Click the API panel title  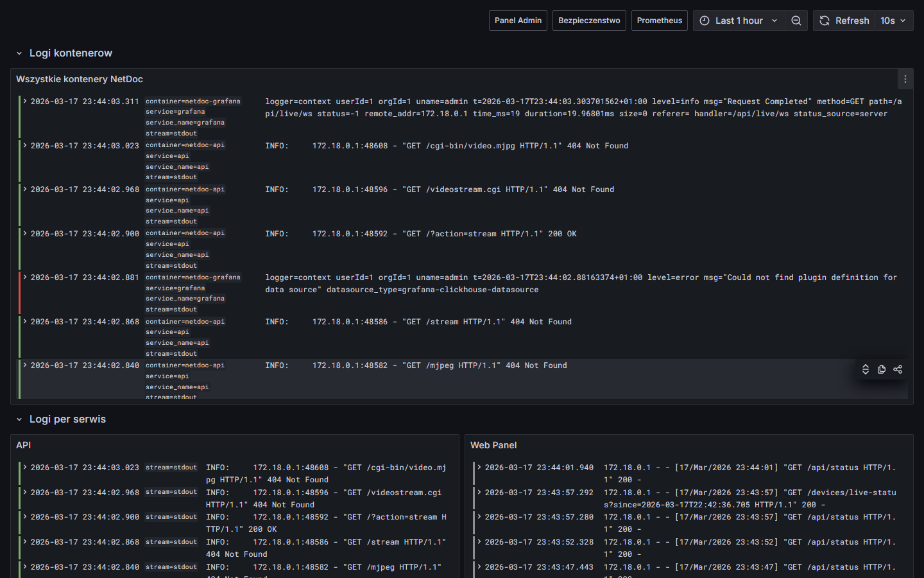click(24, 445)
